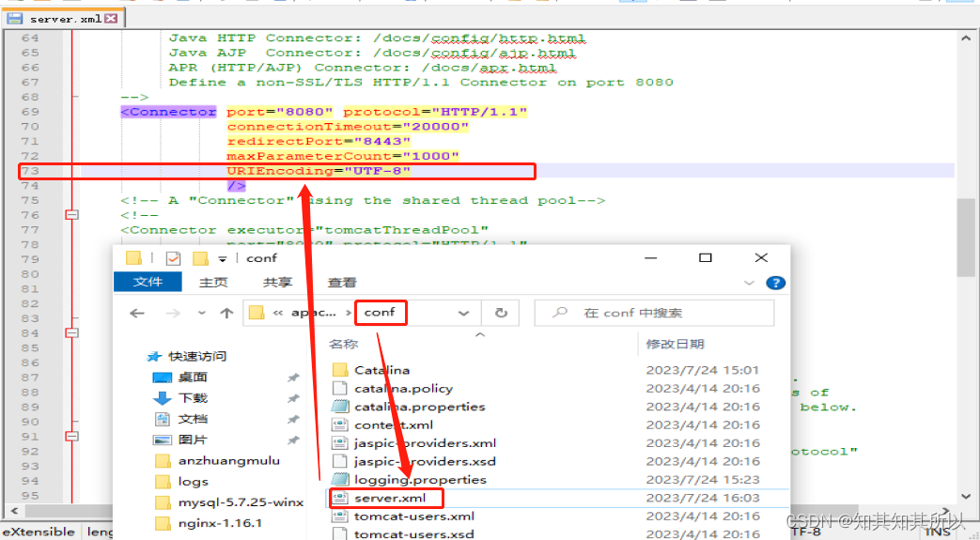Screen dimensions: 980x540
Task: Open quick access toolbar customize dropdown
Action: pyautogui.click(x=222, y=259)
